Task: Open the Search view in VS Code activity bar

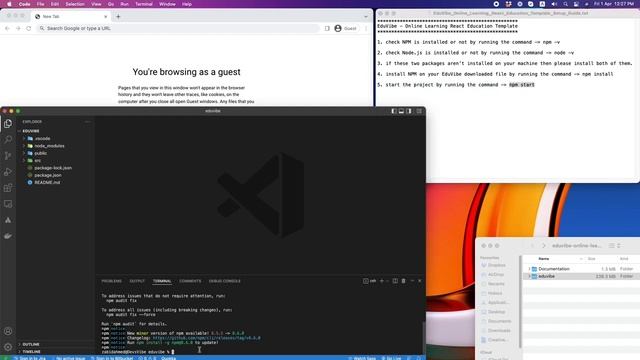Action: tap(8, 140)
